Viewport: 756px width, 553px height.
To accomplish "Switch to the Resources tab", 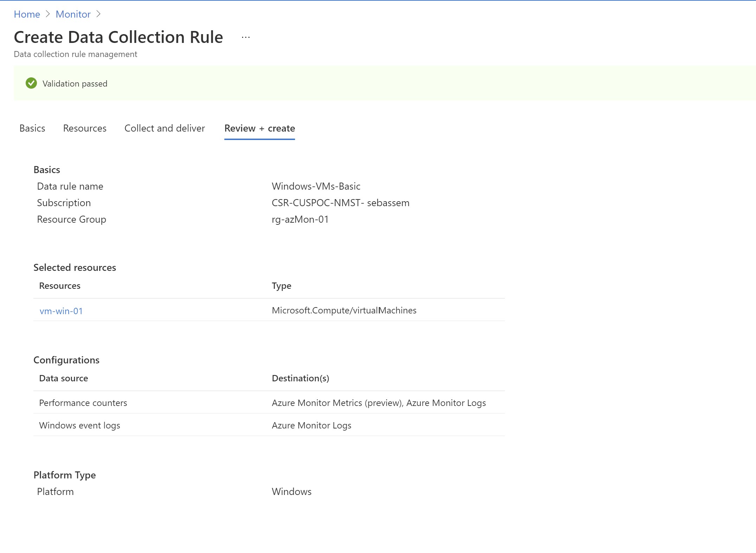I will coord(85,128).
